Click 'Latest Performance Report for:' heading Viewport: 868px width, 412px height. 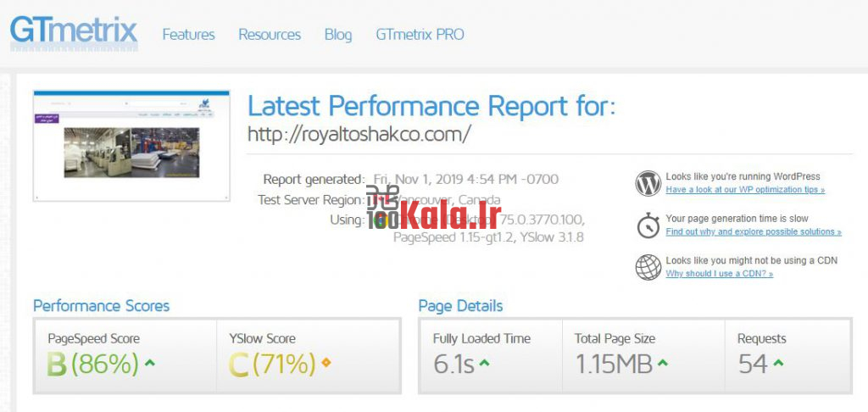pyautogui.click(x=431, y=106)
